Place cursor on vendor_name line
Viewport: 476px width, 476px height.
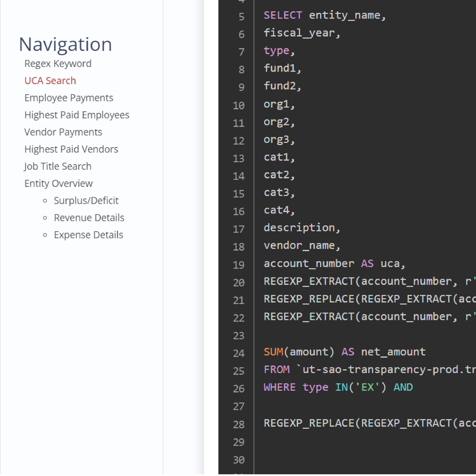pos(302,245)
